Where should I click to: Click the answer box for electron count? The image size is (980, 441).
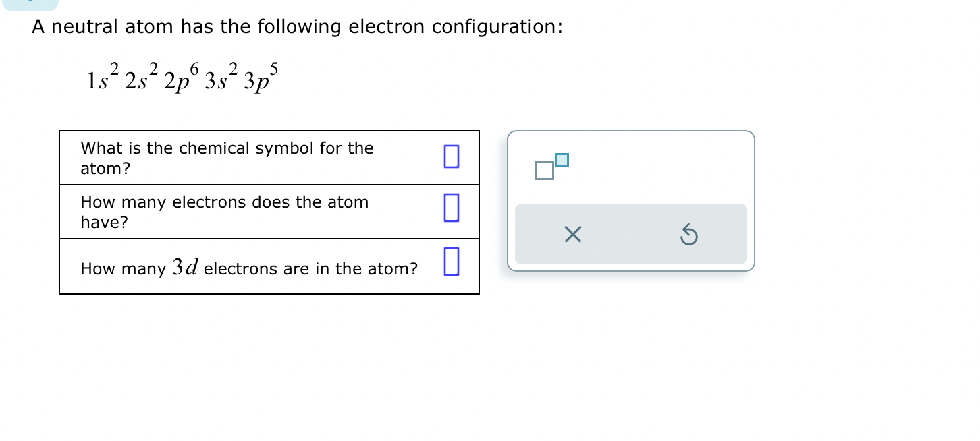(x=451, y=209)
